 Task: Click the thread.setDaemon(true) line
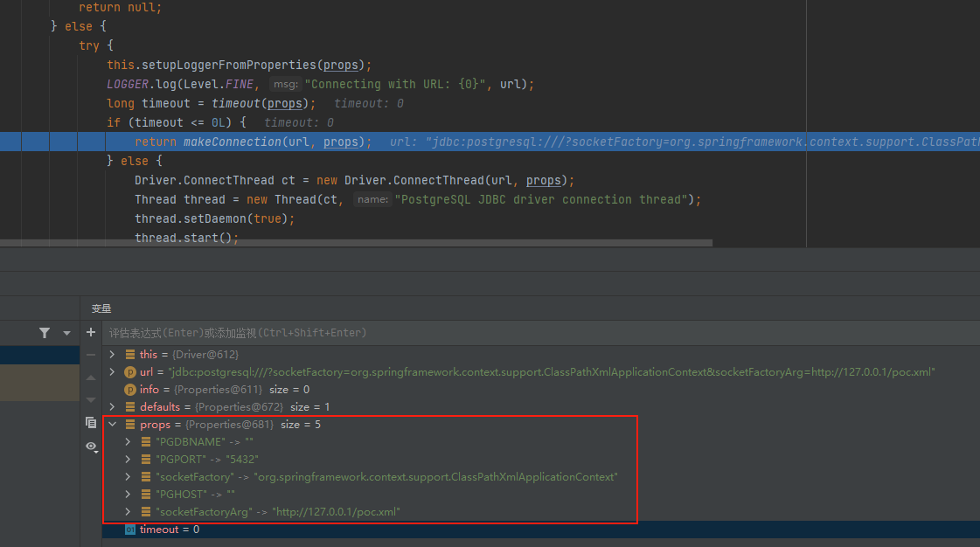click(x=214, y=218)
